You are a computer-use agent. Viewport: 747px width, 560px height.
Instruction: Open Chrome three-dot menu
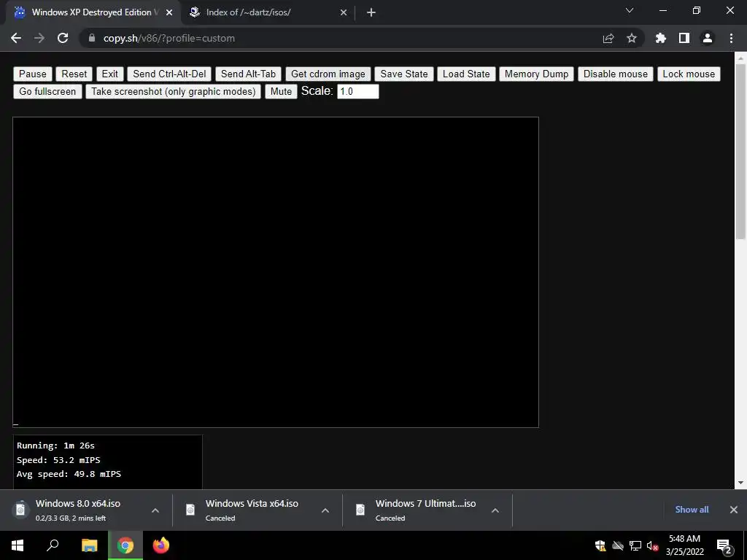[731, 38]
